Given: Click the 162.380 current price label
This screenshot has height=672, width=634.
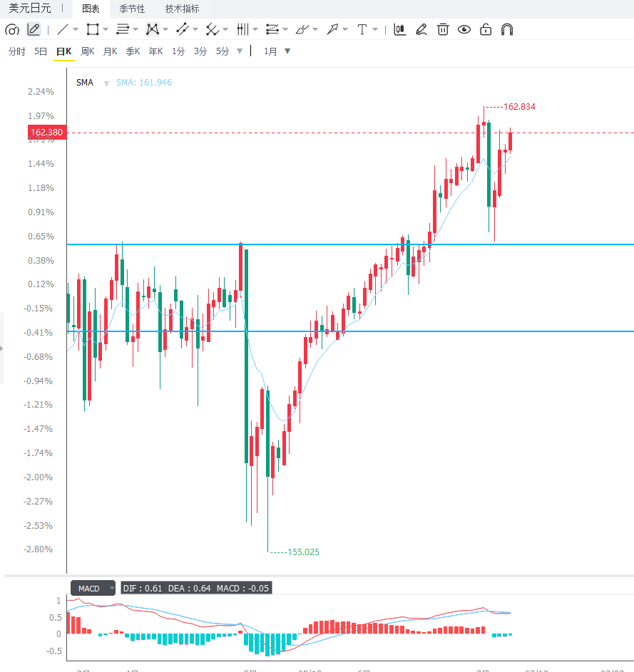Looking at the screenshot, I should point(47,133).
